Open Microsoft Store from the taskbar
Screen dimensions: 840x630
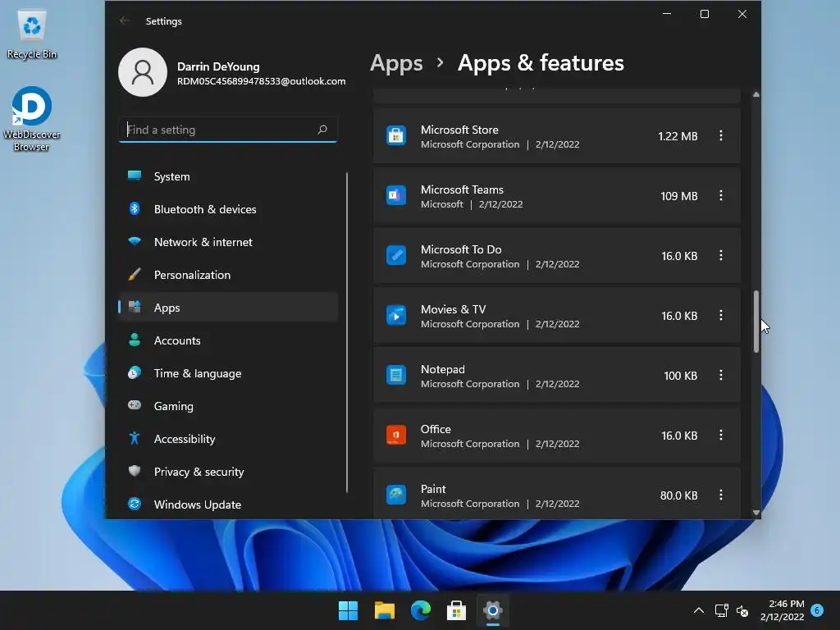pyautogui.click(x=456, y=610)
